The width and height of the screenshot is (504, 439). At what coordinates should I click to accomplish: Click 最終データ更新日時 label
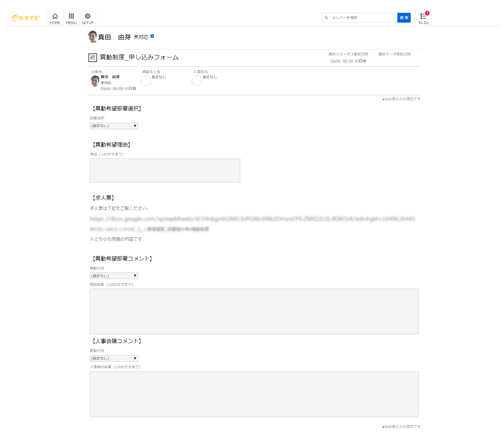coord(395,54)
